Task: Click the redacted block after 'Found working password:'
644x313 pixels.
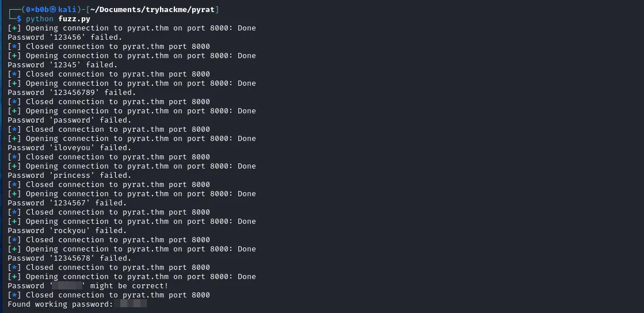Action: pyautogui.click(x=131, y=304)
